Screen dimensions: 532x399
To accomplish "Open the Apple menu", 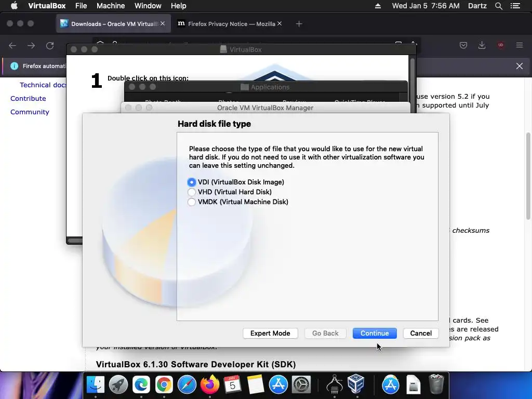I will coord(14,6).
